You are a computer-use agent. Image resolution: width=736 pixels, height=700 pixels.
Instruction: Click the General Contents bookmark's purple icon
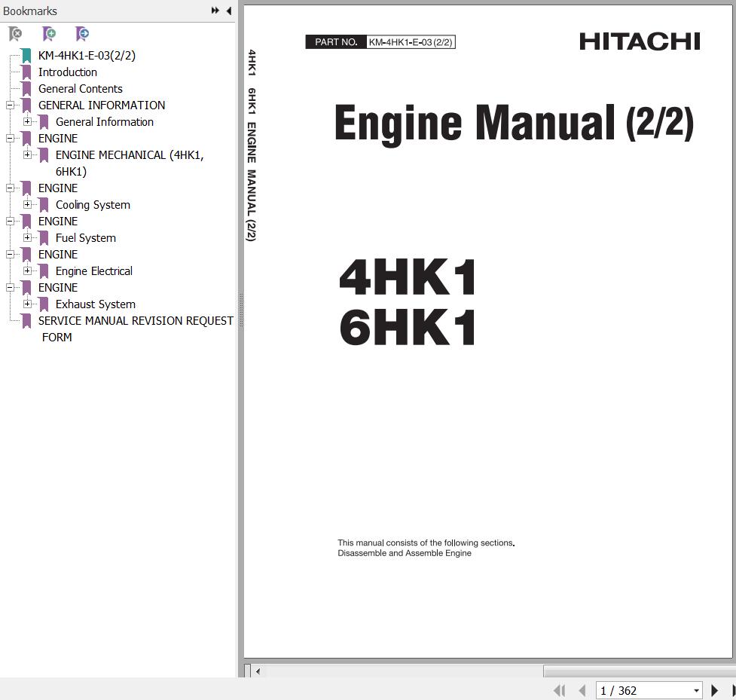(26, 89)
